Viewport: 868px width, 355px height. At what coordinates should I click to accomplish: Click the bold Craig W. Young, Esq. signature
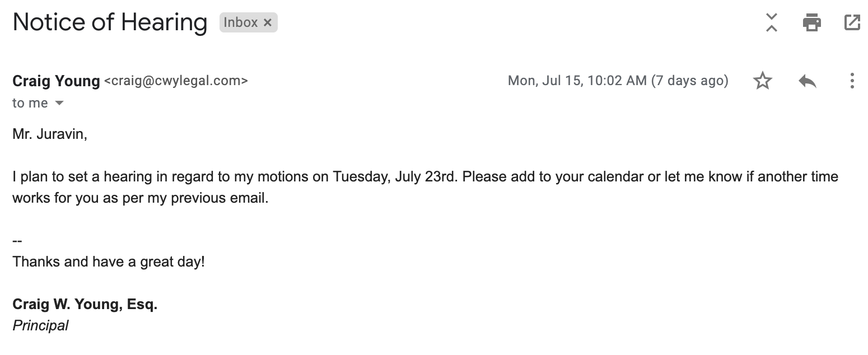pos(85,305)
